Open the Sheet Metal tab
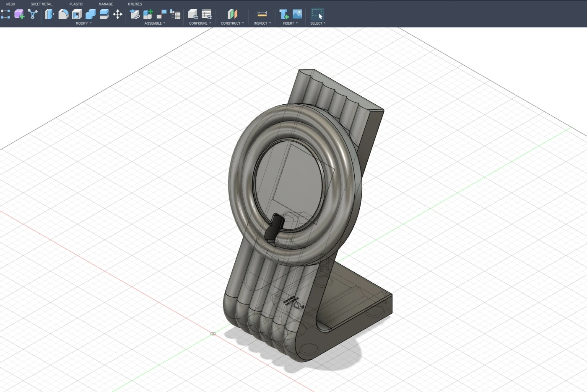 [x=42, y=4]
